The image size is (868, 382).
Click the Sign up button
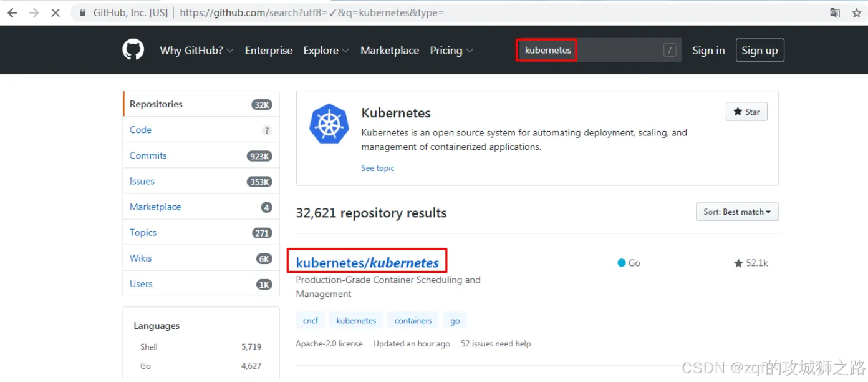759,51
